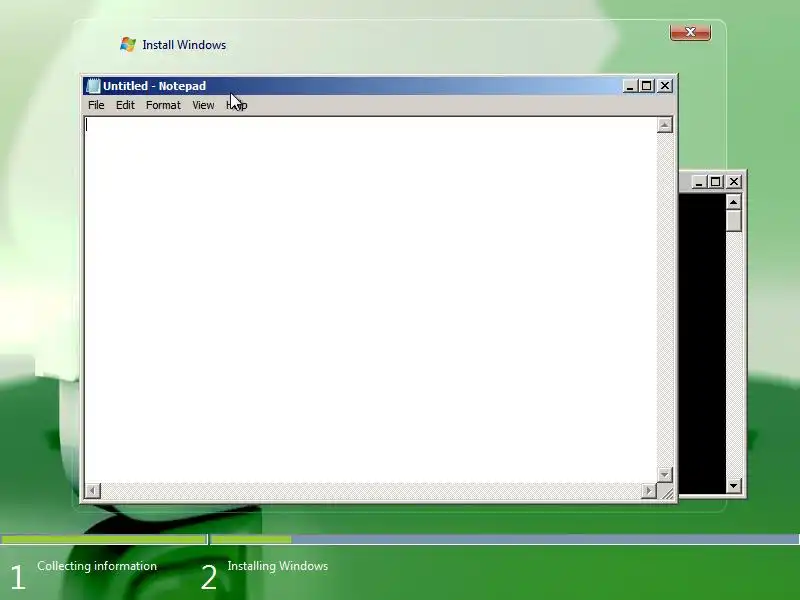
Task: Click the command prompt scrollbar up arrow
Action: 734,203
